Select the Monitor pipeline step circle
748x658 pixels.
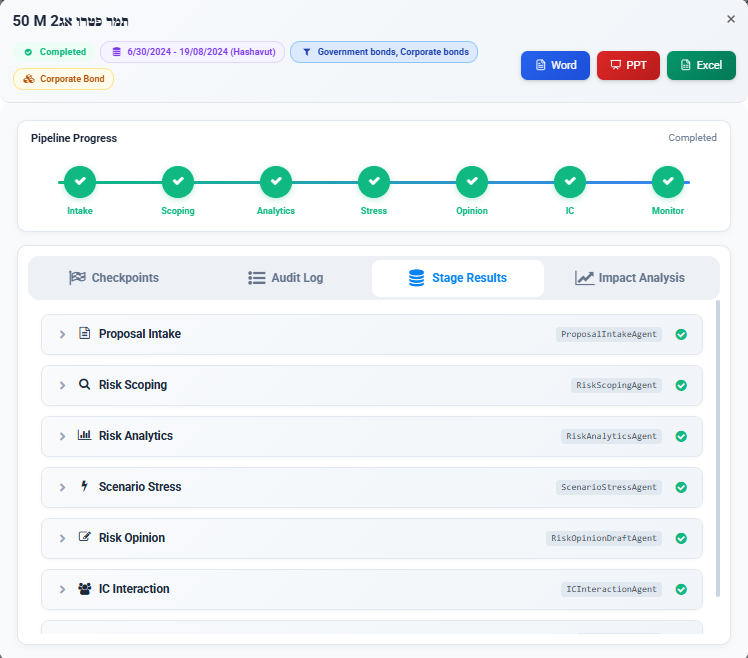pos(668,182)
